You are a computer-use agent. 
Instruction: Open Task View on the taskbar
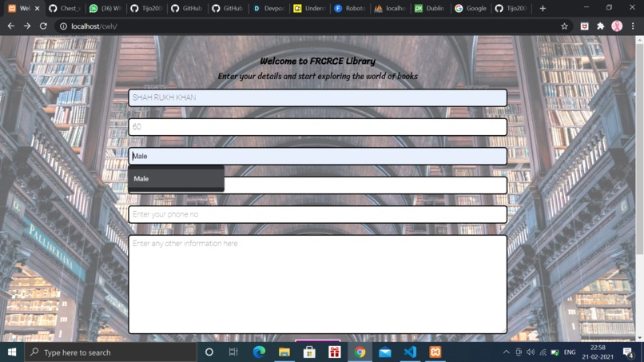tap(233, 352)
